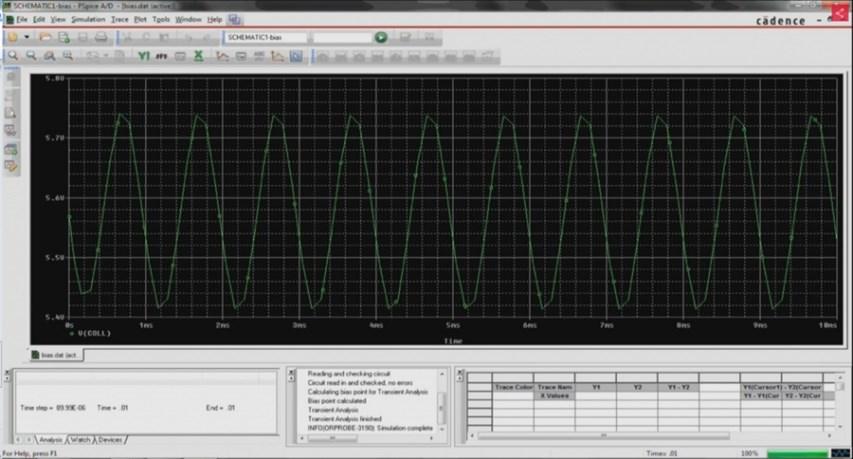Click the fourth left-sidebar monitor icon
The width and height of the screenshot is (853, 459).
pos(11,130)
